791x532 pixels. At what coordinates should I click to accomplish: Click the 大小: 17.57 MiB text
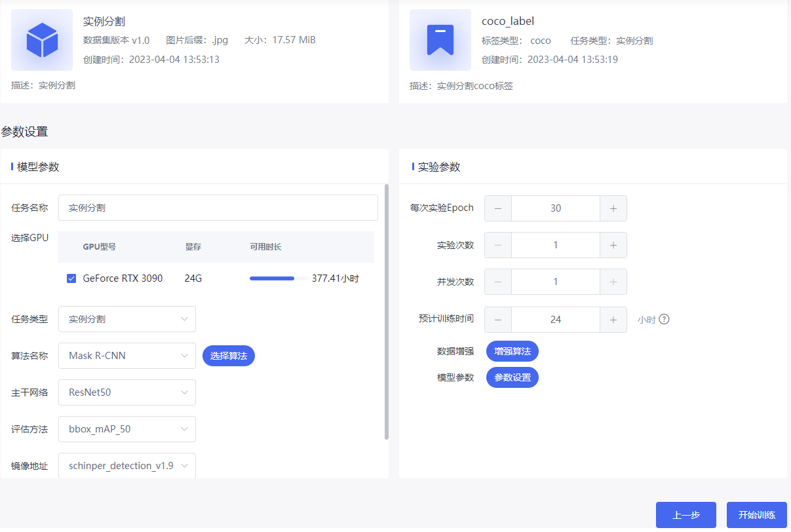[280, 40]
